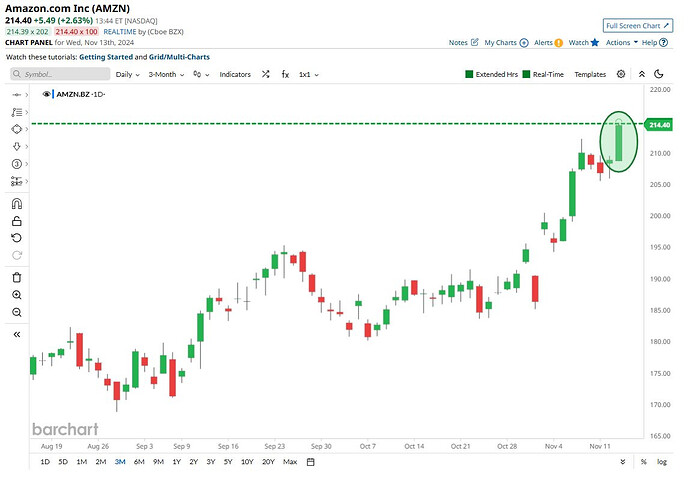The width and height of the screenshot is (690, 481).
Task: Add chart to My Charts
Action: 524,43
